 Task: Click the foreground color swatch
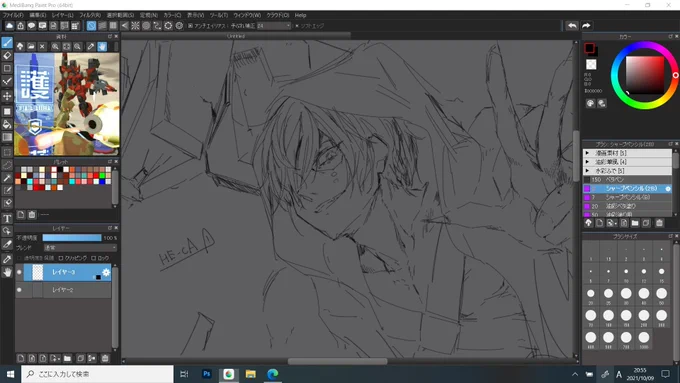click(589, 48)
